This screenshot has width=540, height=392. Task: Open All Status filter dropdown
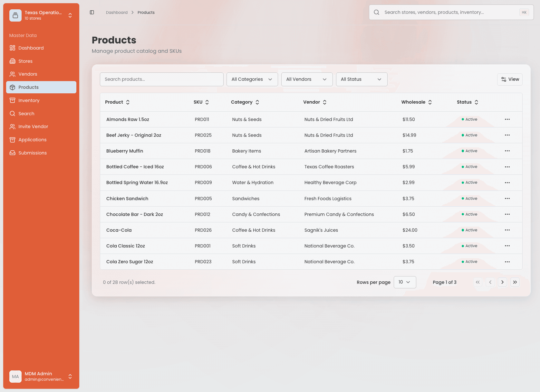[x=362, y=79]
